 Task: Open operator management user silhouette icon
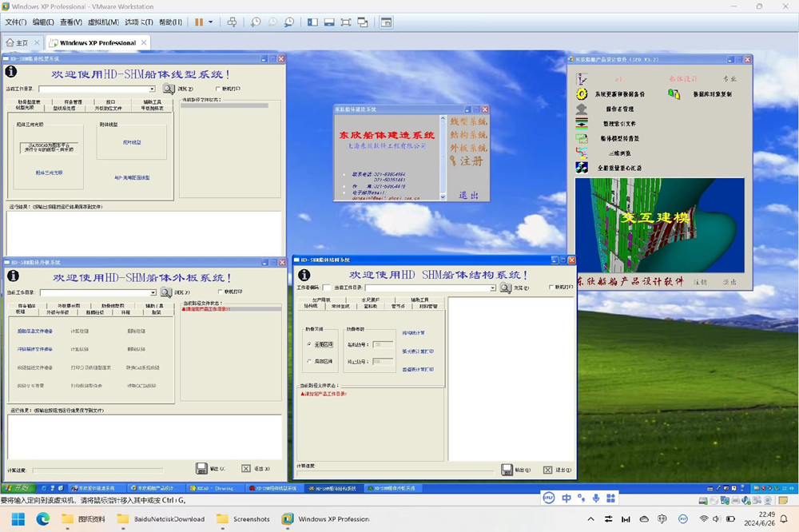[x=582, y=109]
